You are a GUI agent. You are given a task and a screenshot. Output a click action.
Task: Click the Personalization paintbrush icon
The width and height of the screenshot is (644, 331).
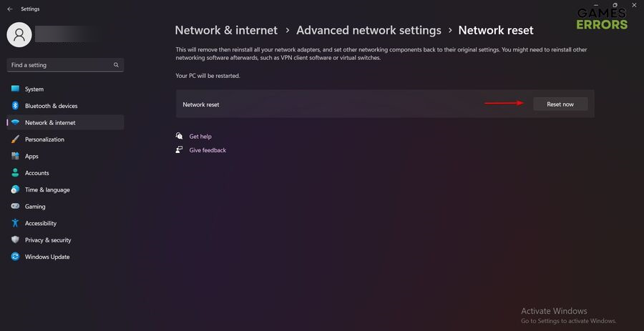coord(15,139)
